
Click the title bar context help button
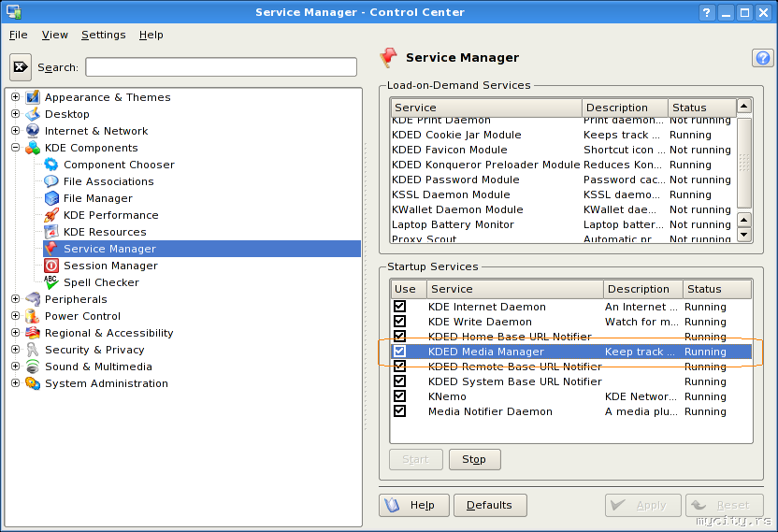click(707, 12)
